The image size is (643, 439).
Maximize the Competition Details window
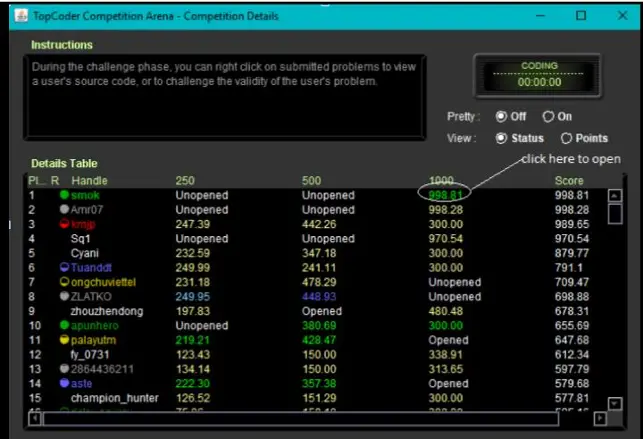[581, 16]
